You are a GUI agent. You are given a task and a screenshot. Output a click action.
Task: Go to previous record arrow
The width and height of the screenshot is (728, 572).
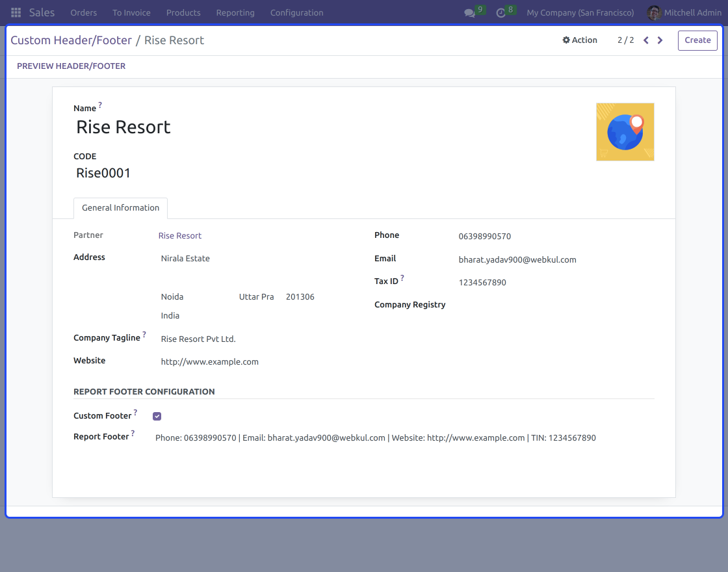coord(646,40)
